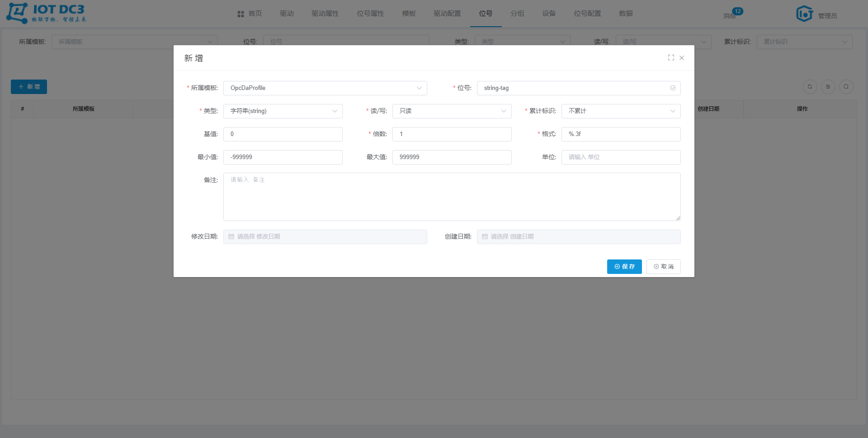Click the 管理员 user avatar icon
The image size is (868, 438).
point(804,14)
